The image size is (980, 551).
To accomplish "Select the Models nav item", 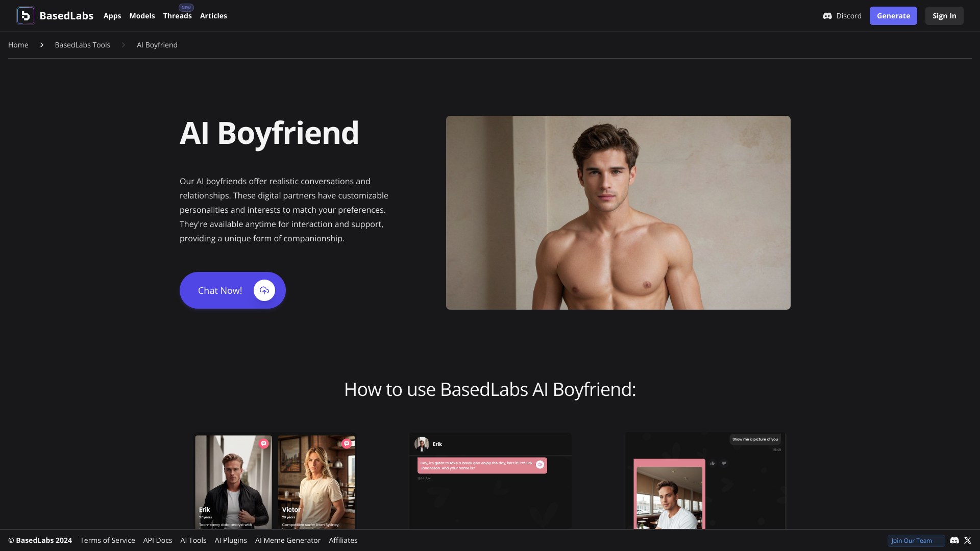I will tap(141, 15).
